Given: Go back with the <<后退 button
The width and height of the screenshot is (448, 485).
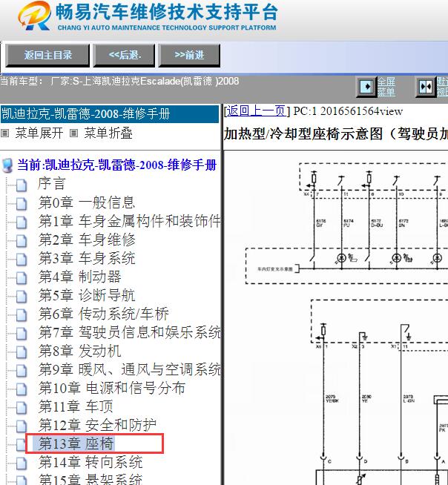Looking at the screenshot, I should click(124, 56).
